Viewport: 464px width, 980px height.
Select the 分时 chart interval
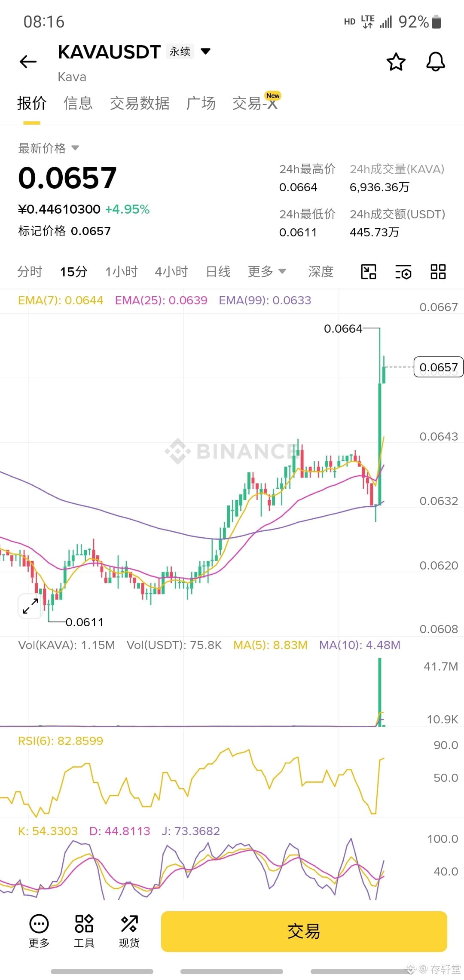pos(30,272)
